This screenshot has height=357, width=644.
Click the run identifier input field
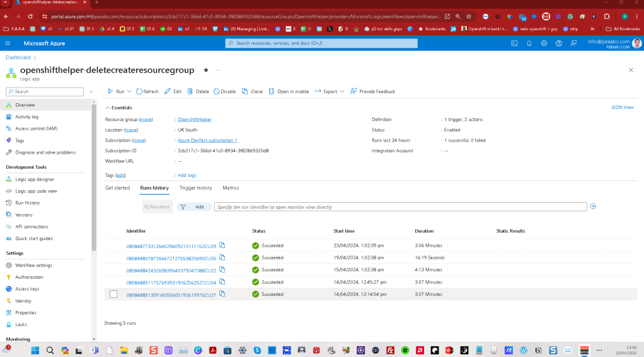[400, 207]
